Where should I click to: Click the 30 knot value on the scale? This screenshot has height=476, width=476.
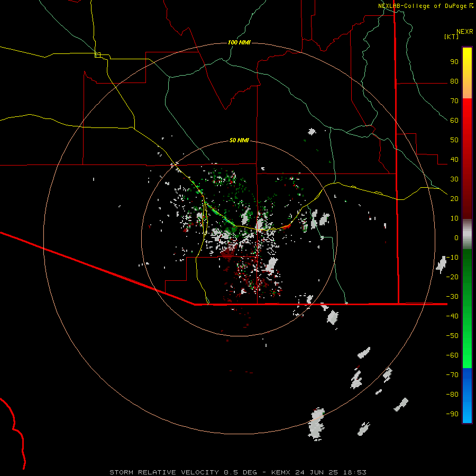point(454,179)
